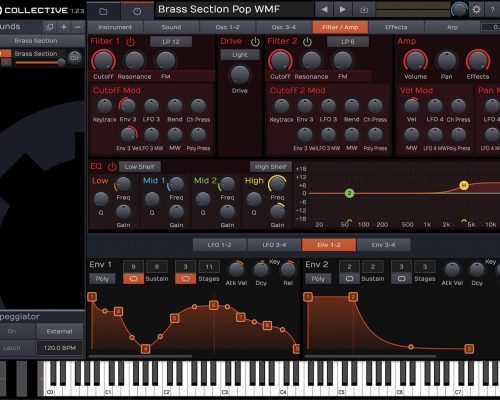Switch to the Sound tab
Viewport: 500px width, 400px height.
click(171, 27)
